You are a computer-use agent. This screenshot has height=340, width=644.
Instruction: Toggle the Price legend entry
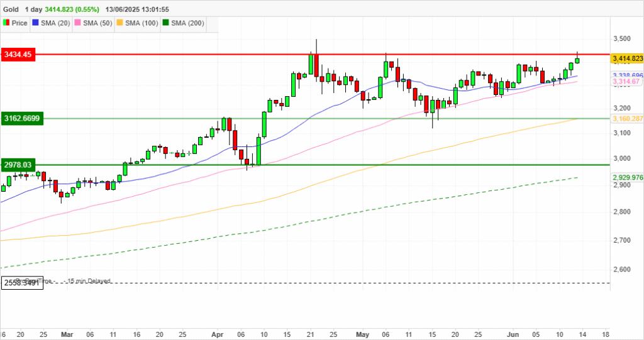tap(15, 23)
